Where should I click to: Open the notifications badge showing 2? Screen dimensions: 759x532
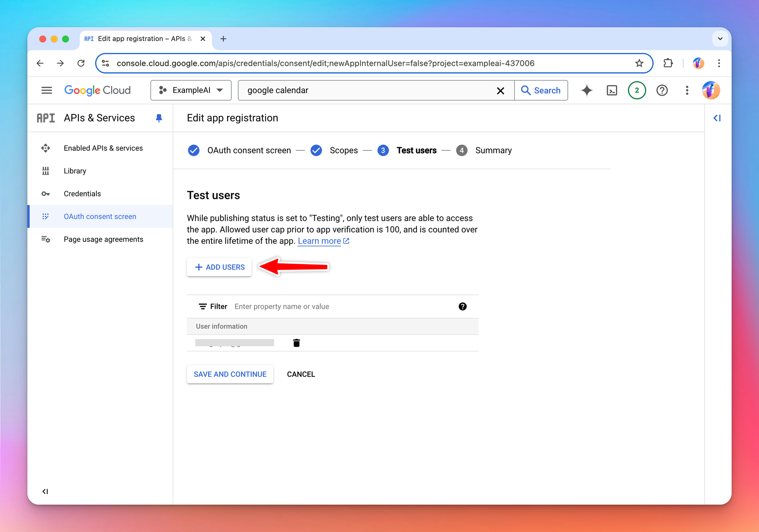[636, 90]
